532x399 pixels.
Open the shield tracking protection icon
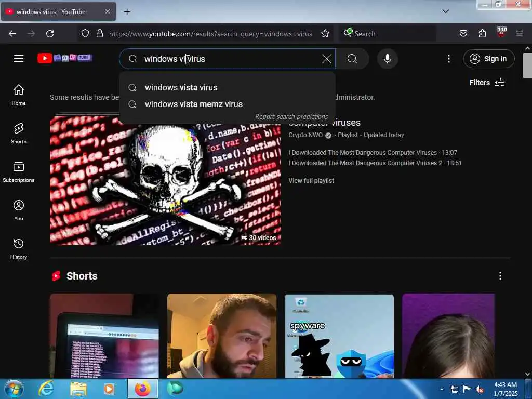click(85, 34)
